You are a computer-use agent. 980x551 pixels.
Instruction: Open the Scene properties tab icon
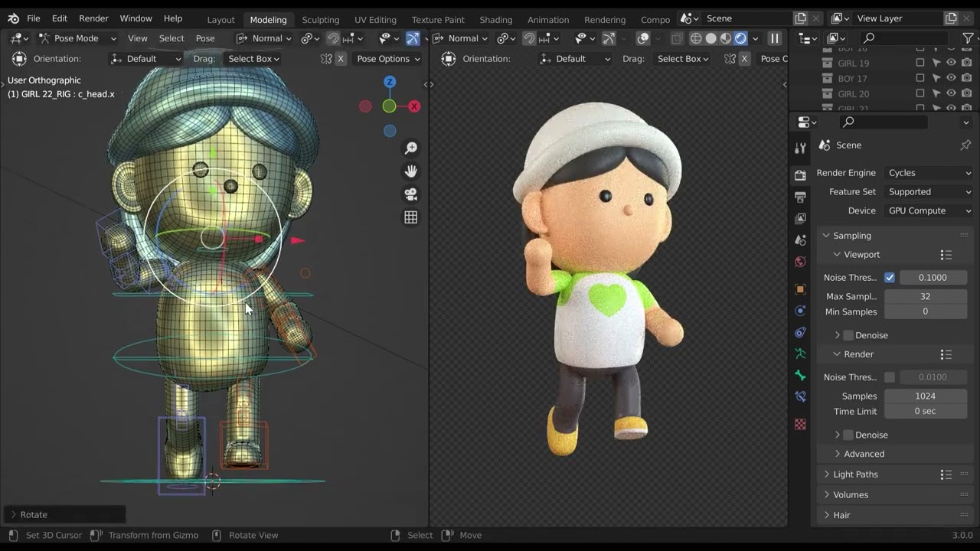800,240
